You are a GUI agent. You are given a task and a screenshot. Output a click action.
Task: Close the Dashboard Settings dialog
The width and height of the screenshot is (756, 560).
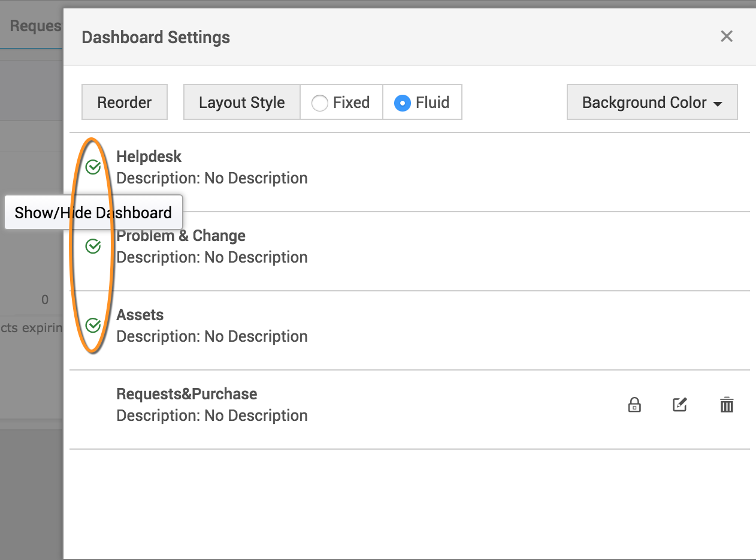click(x=727, y=37)
